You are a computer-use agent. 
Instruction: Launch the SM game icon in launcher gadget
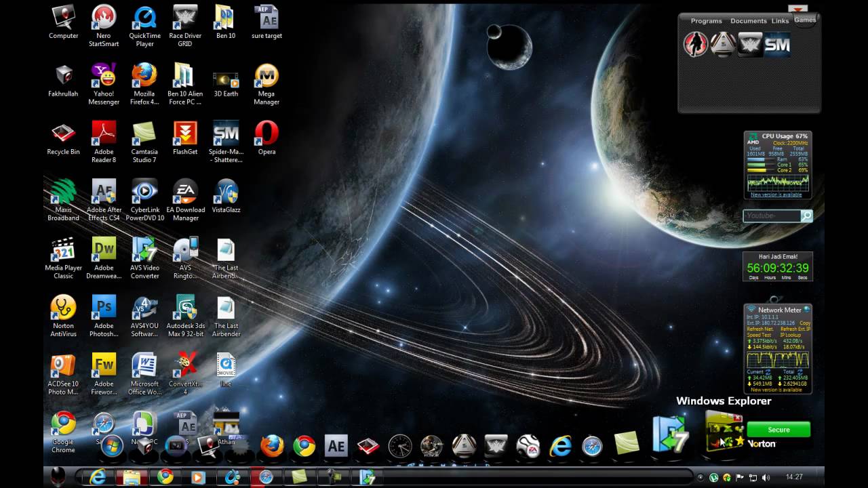coord(777,45)
